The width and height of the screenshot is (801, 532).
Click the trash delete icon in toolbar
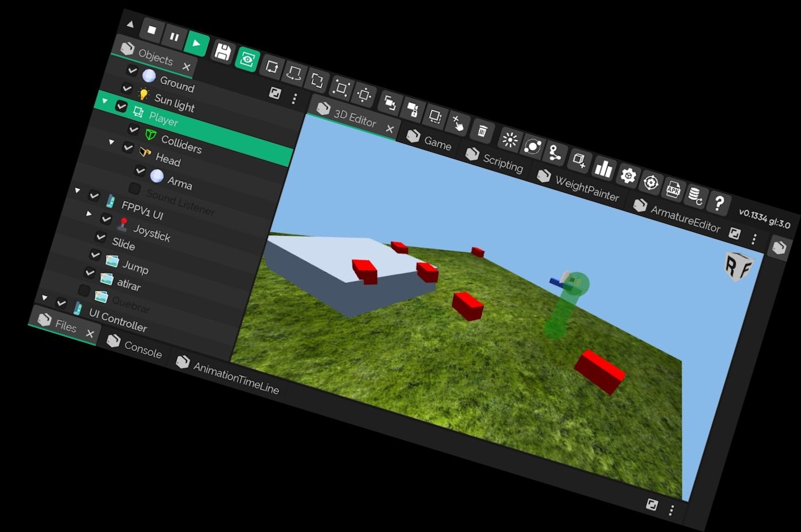click(x=482, y=132)
